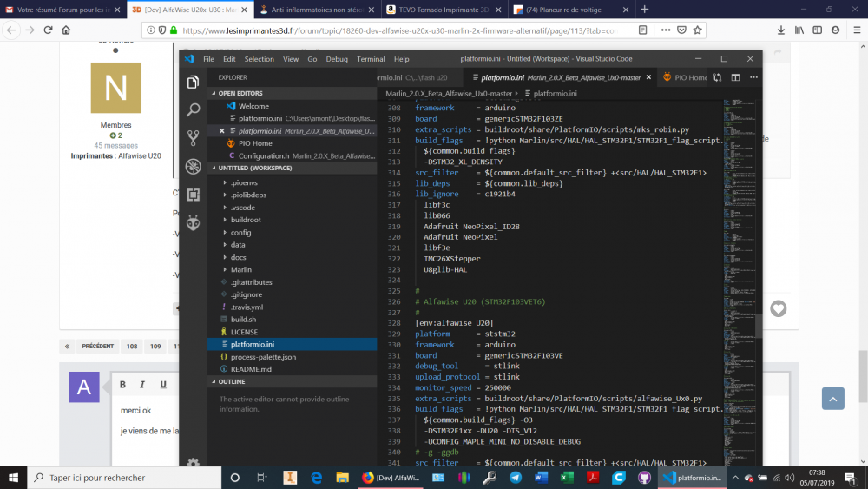Open the Debug view in activity bar
The height and width of the screenshot is (489, 868).
[193, 166]
